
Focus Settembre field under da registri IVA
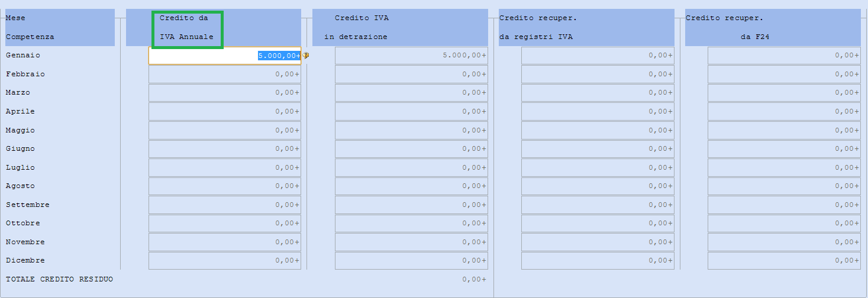tap(598, 205)
